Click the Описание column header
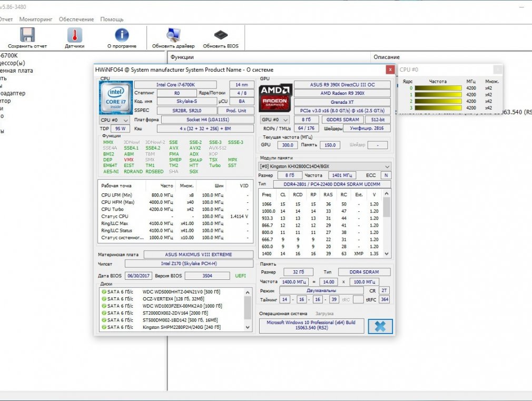This screenshot has height=401, width=532. 387,57
